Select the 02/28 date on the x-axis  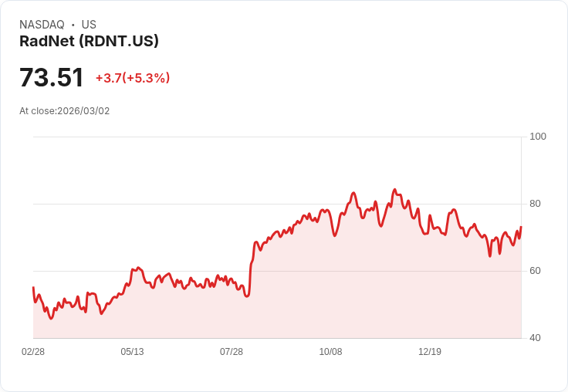click(x=33, y=352)
